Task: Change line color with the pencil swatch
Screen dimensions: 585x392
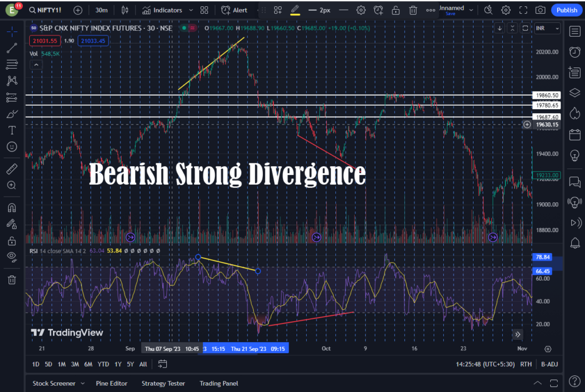Action: click(295, 10)
